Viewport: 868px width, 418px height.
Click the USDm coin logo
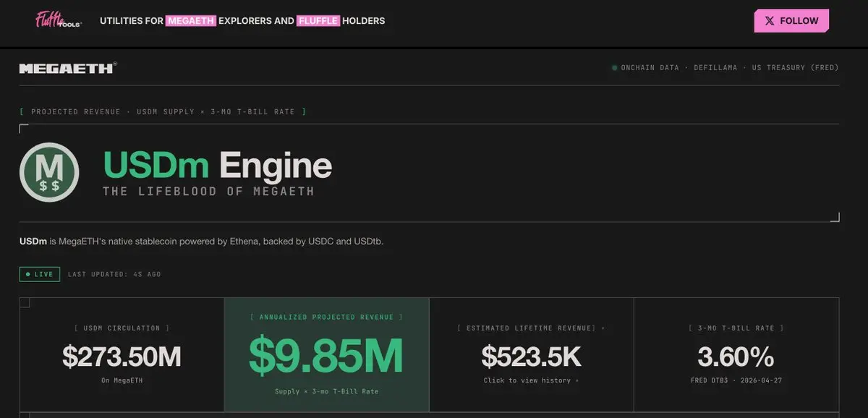49,172
